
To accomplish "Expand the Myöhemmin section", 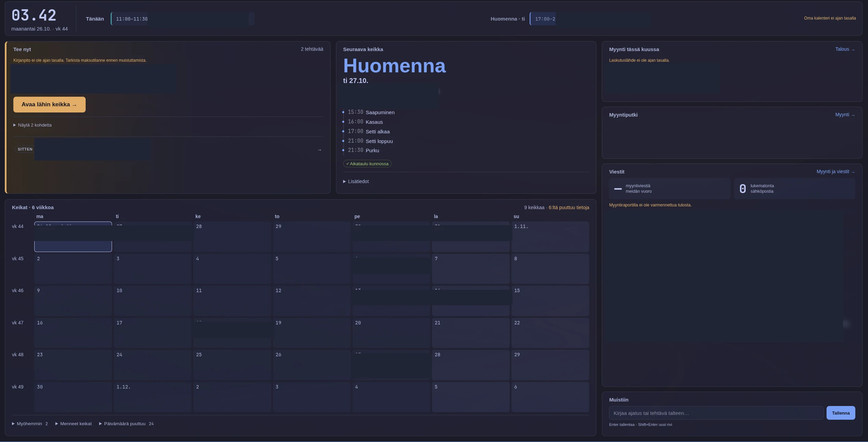I will (x=30, y=424).
